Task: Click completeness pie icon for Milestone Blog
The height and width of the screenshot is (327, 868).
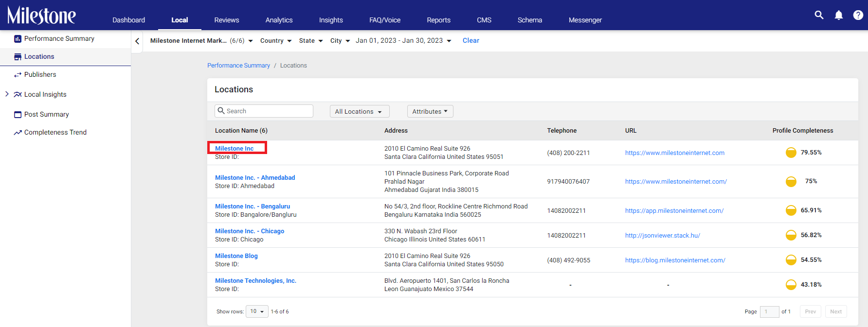Action: [x=791, y=260]
